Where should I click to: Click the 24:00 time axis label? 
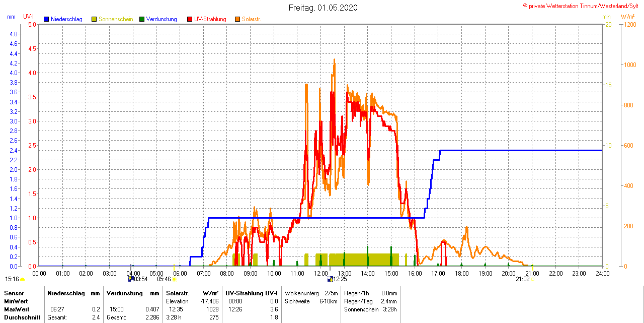click(x=602, y=273)
